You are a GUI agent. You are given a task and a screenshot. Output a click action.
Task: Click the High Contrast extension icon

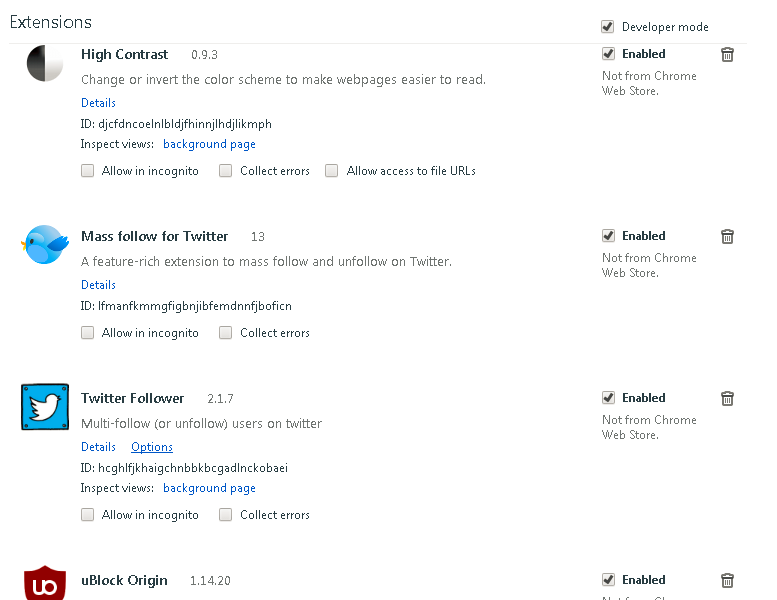coord(45,63)
